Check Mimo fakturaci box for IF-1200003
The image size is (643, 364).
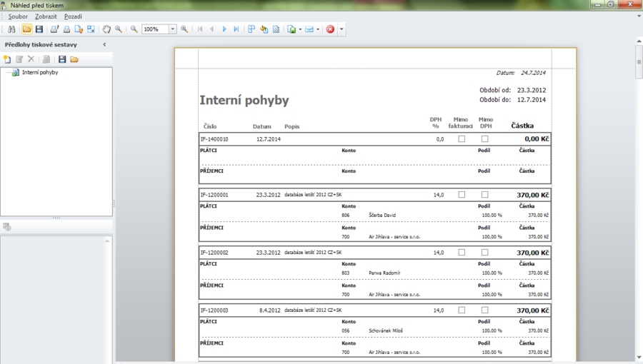pyautogui.click(x=462, y=310)
